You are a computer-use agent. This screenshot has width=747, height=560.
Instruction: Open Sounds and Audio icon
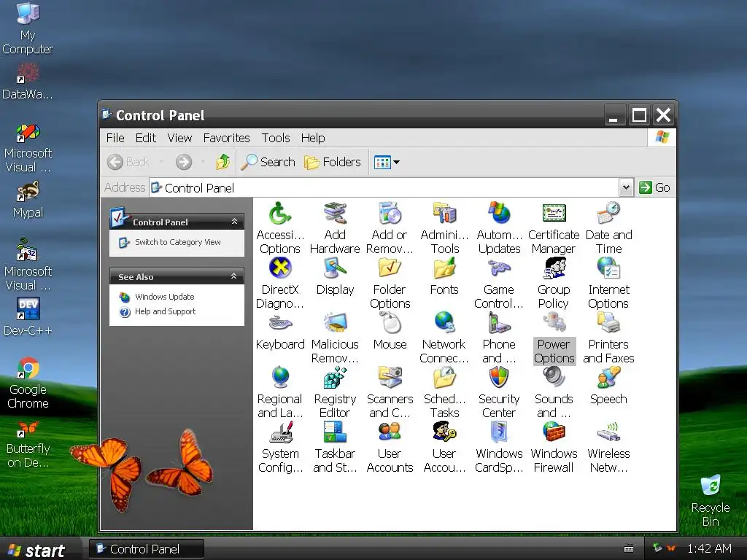coord(554,378)
